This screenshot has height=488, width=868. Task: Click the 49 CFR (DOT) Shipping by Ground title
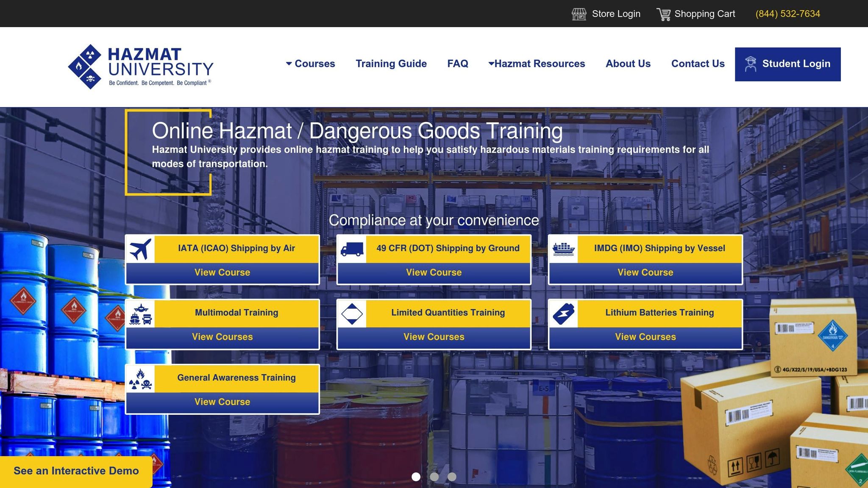click(448, 249)
